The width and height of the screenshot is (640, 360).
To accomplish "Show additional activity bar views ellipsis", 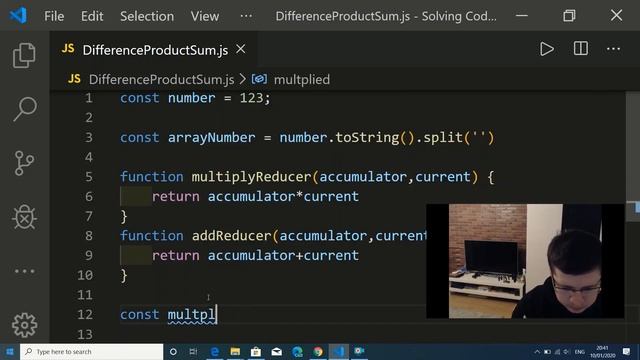I will click(24, 271).
